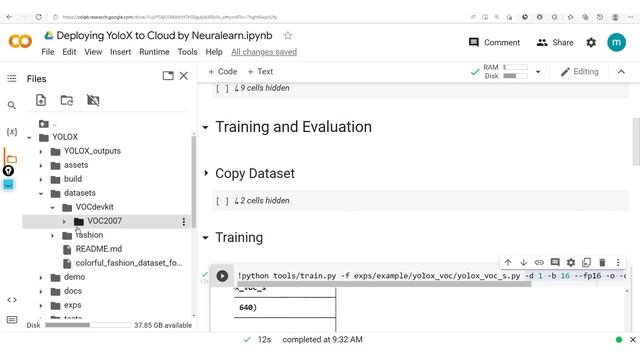Screen dimensions: 640x360
Task: Mirror cell in tab
Action: (587, 262)
